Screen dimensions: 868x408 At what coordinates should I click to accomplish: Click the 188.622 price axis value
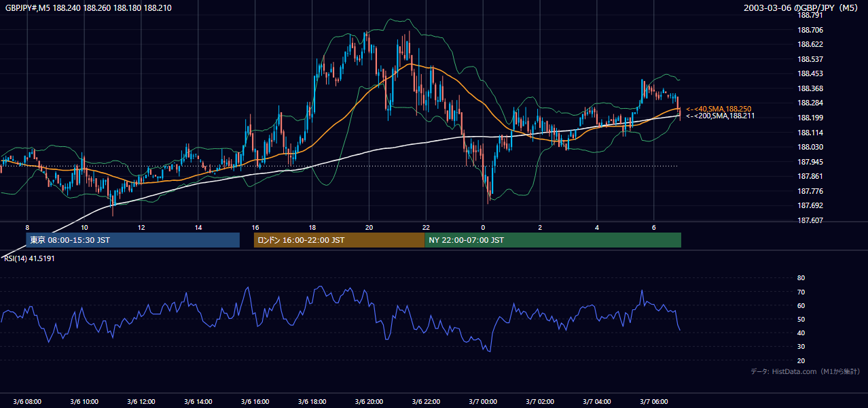tap(810, 45)
